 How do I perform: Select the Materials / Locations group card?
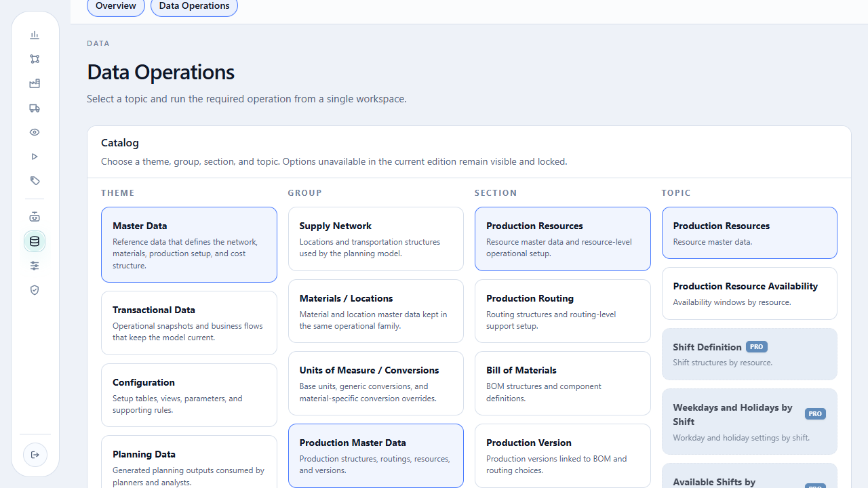376,311
